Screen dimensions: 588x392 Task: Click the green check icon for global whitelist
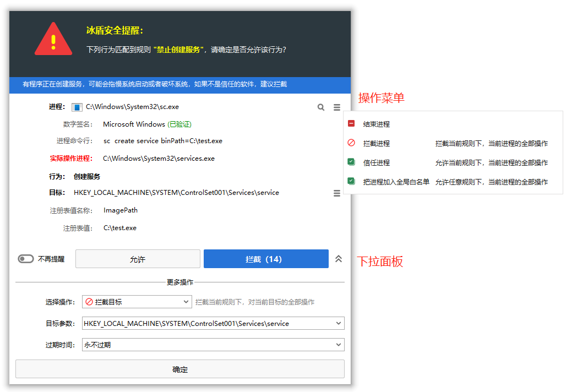(351, 181)
